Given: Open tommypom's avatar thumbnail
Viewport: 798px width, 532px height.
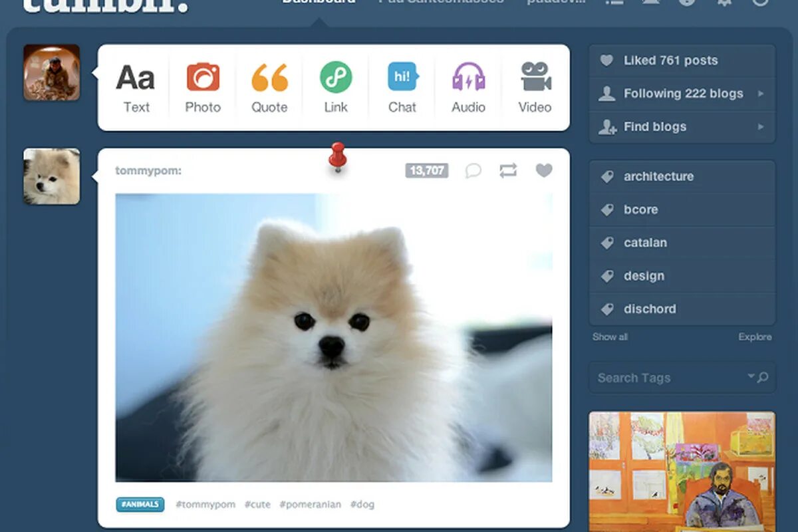Looking at the screenshot, I should pyautogui.click(x=51, y=176).
